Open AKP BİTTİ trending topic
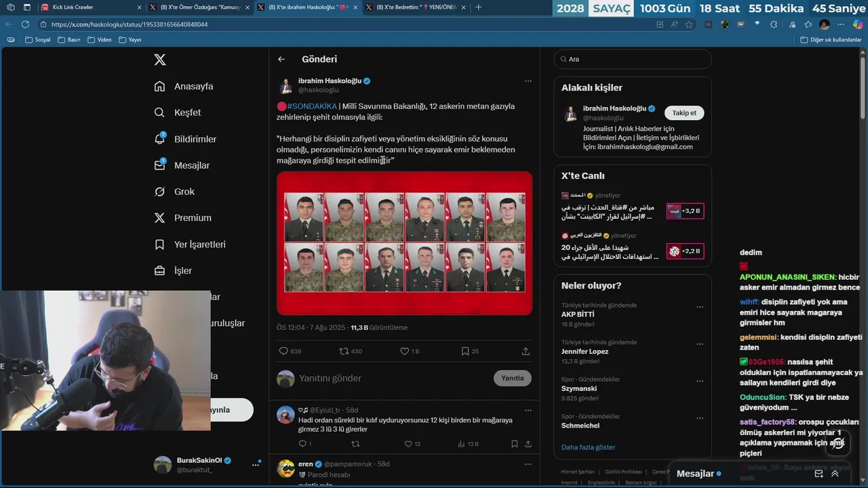Image resolution: width=868 pixels, height=488 pixels. coord(578,314)
